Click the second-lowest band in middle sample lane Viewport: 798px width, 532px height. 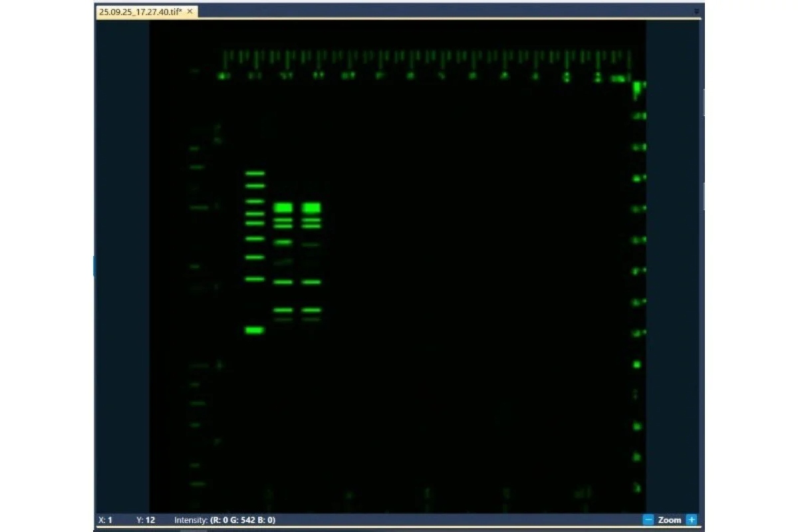(x=283, y=310)
